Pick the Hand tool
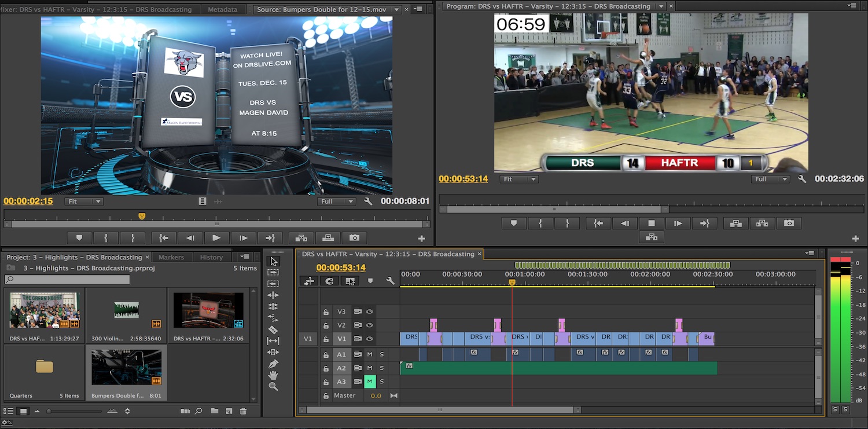The image size is (868, 429). point(273,375)
